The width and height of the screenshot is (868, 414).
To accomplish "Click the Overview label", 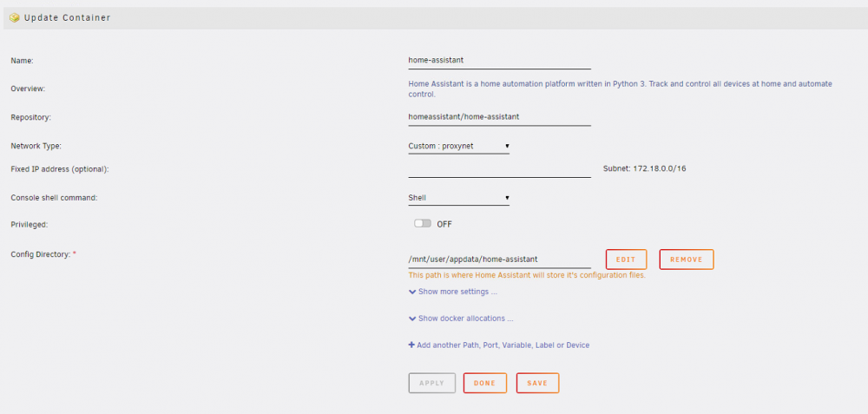I will pyautogui.click(x=28, y=89).
